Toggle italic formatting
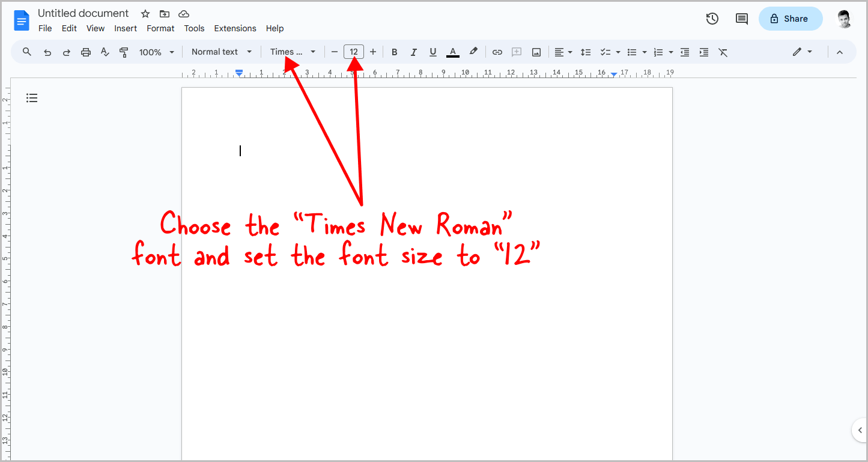Image resolution: width=868 pixels, height=462 pixels. tap(413, 52)
